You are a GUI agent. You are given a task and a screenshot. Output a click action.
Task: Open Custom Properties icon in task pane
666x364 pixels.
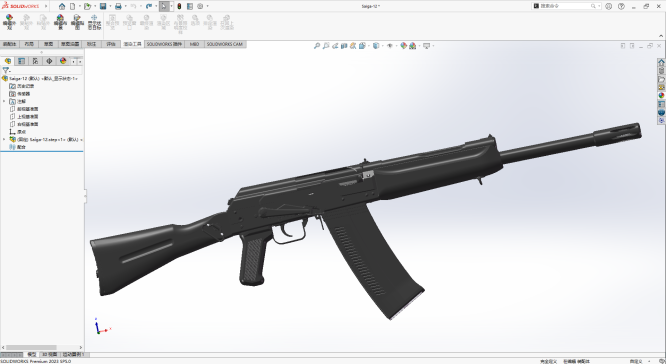tap(661, 104)
